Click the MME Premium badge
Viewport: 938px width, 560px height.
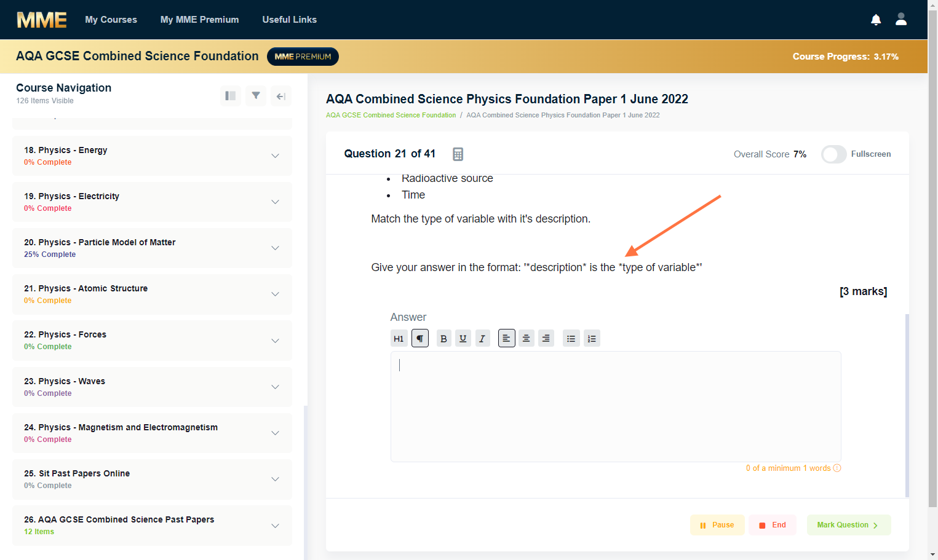[x=303, y=57]
